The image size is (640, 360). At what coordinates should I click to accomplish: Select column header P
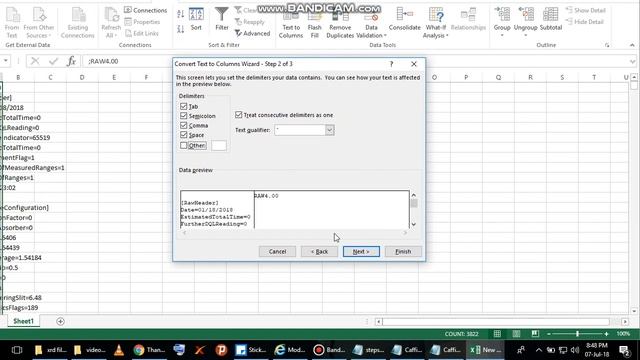(x=466, y=77)
